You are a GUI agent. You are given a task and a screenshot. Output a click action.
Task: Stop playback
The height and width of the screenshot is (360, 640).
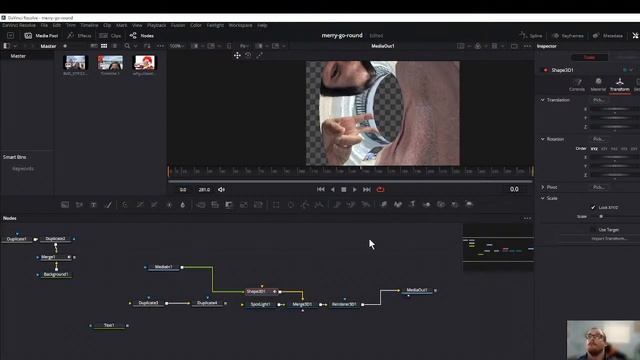[344, 189]
